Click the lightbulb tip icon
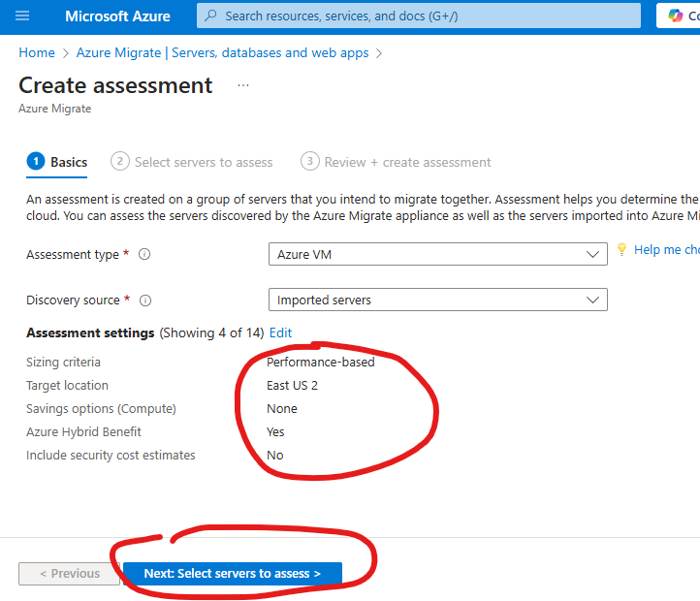 [x=621, y=250]
